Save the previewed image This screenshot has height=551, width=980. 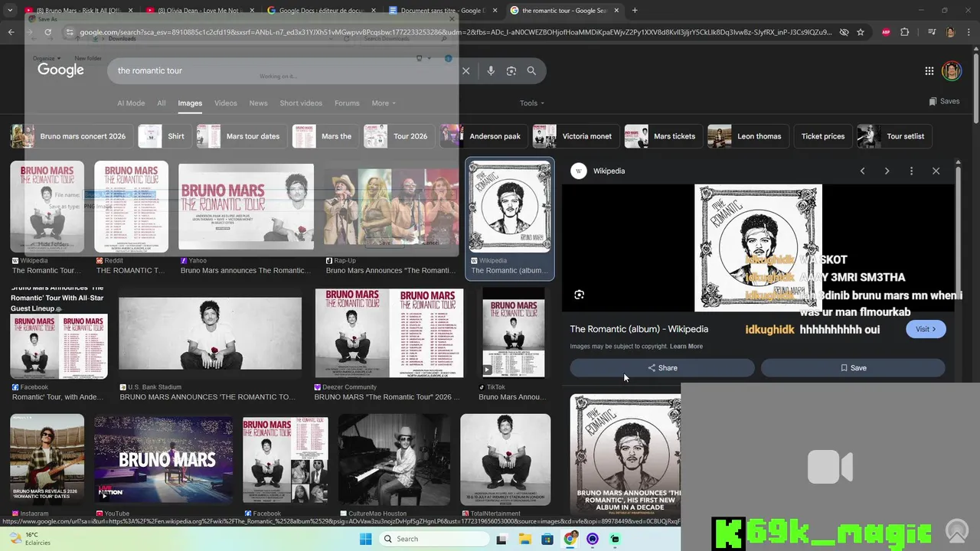[853, 368]
